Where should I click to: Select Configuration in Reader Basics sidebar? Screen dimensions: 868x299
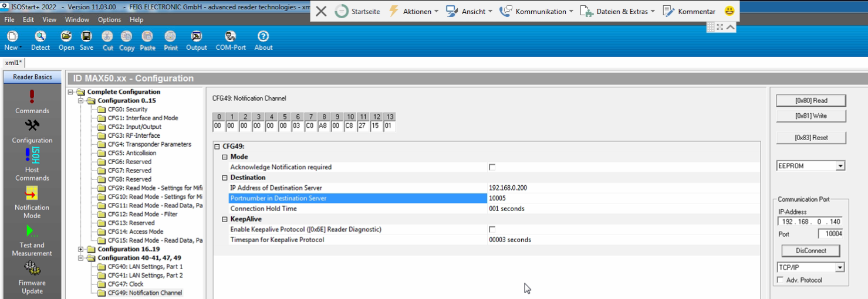tap(32, 131)
